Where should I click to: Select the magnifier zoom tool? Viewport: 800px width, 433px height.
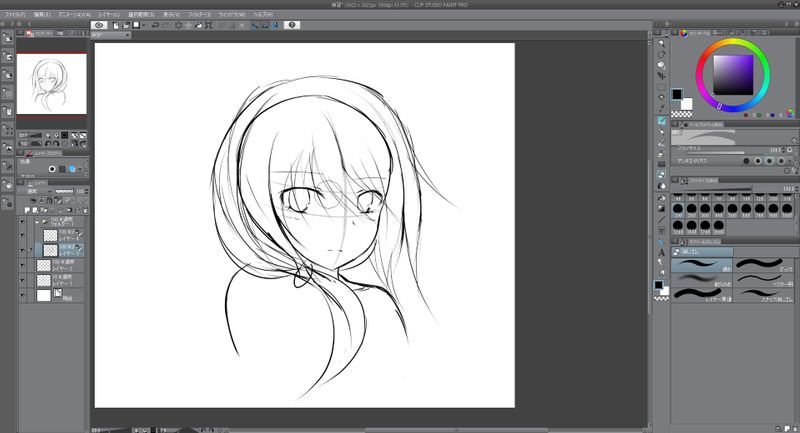tap(662, 43)
